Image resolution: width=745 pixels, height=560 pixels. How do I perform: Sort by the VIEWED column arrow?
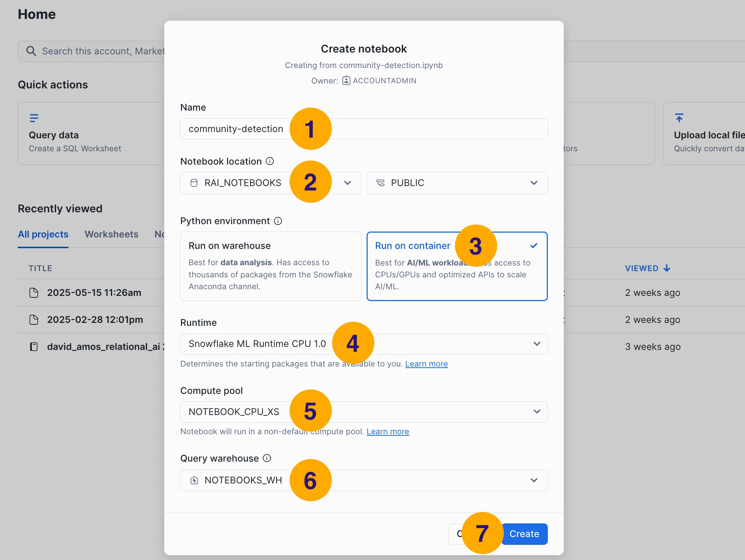(x=667, y=268)
